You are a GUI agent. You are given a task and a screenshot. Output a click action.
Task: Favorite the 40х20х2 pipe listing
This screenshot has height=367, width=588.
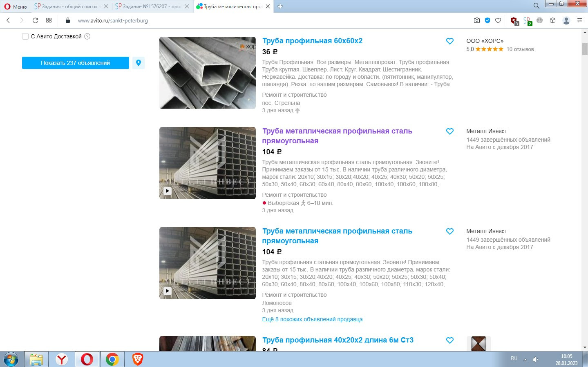(450, 340)
